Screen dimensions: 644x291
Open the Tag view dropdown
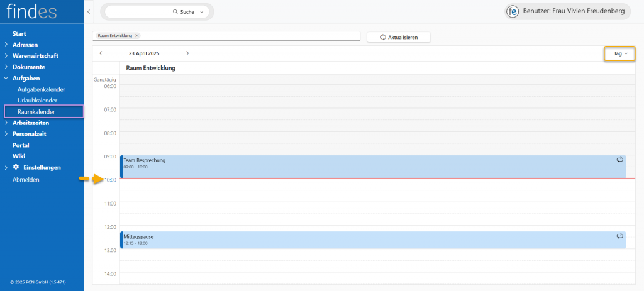[x=620, y=54]
